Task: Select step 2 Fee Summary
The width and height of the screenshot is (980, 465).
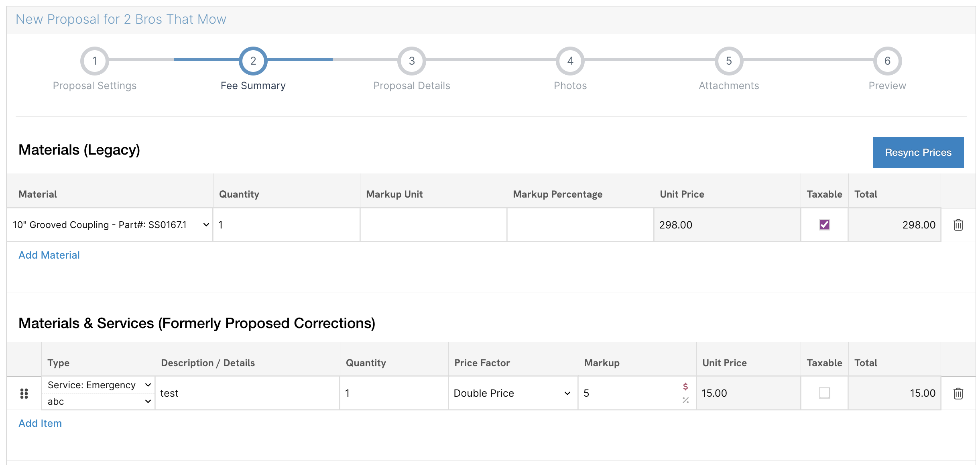Action: (253, 61)
